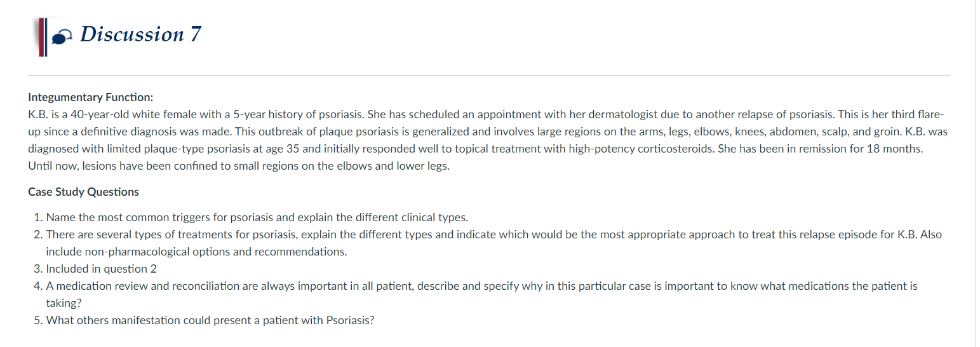Screen dimensions: 980x347
Task: Click question 2 about types of treatments
Action: point(488,243)
